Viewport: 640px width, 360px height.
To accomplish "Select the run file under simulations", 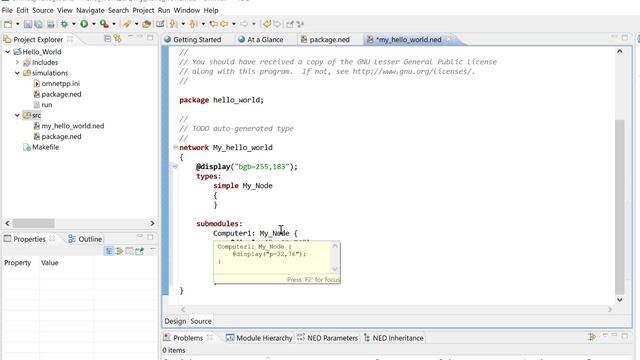I will 47,105.
